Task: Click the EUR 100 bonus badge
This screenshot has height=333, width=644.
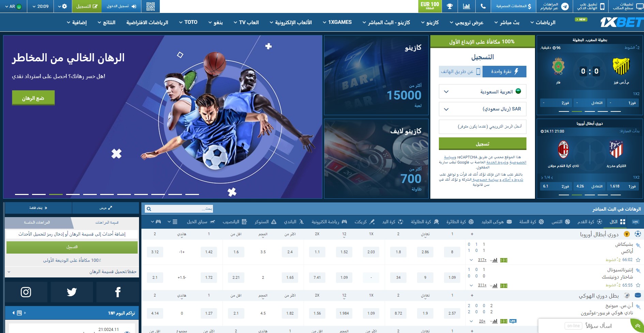Action: pos(429,6)
